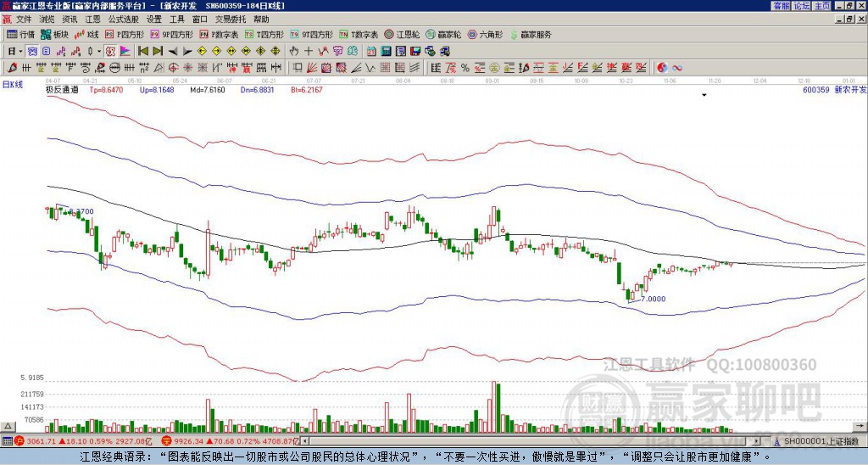This screenshot has height=465, width=868.
Task: Click the 3061.71 index value in status bar
Action: click(41, 441)
